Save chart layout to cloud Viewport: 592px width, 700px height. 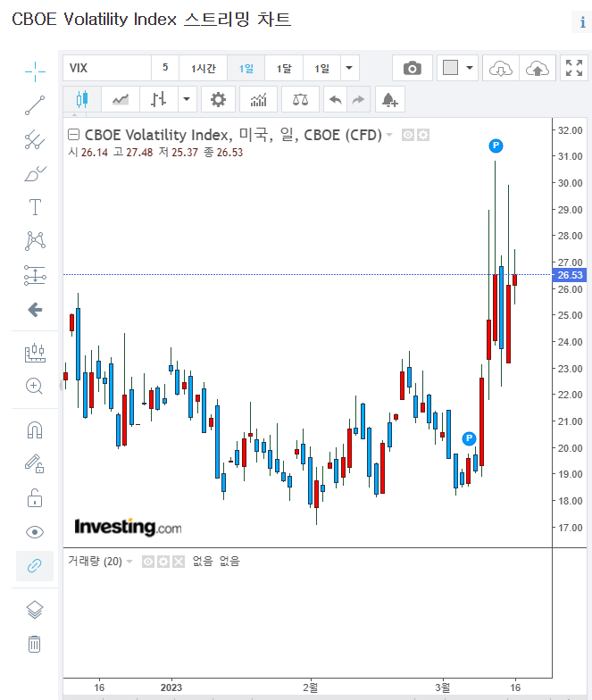coord(538,68)
